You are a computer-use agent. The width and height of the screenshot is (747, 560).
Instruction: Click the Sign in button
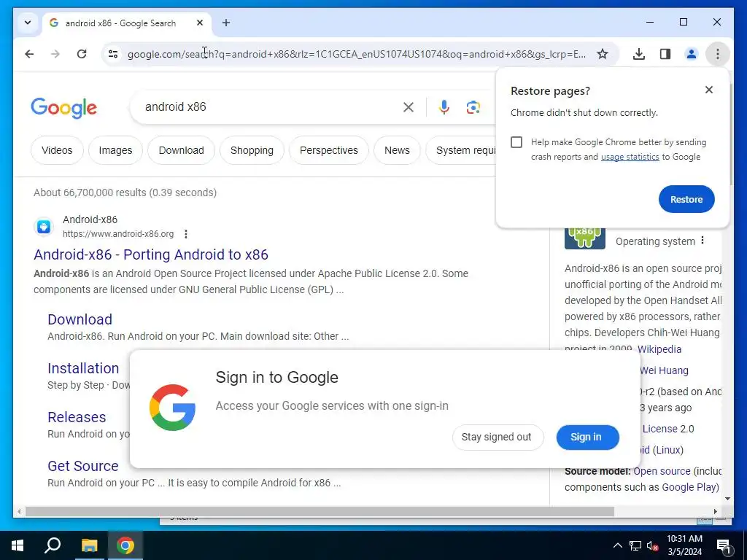click(587, 437)
